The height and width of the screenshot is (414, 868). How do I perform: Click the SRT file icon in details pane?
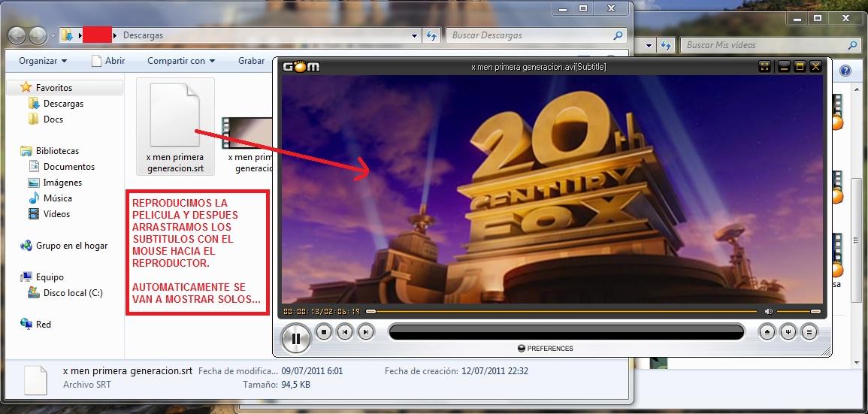pos(36,379)
